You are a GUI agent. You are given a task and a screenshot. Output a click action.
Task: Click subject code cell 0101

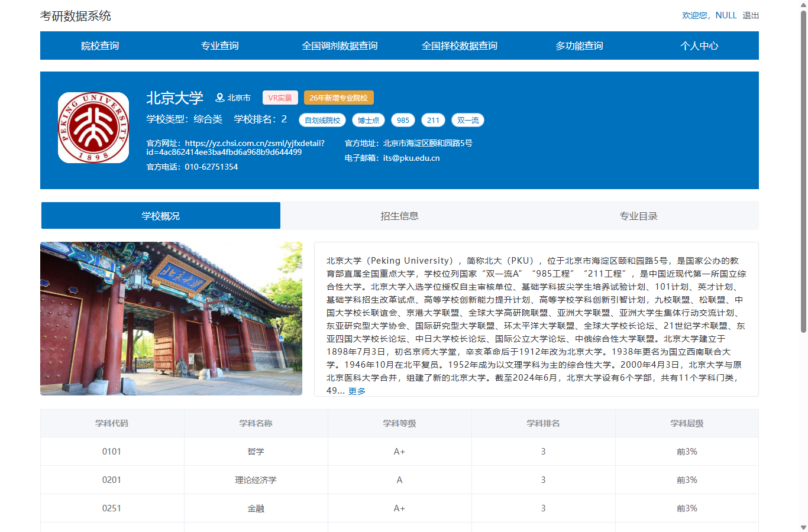coord(112,452)
